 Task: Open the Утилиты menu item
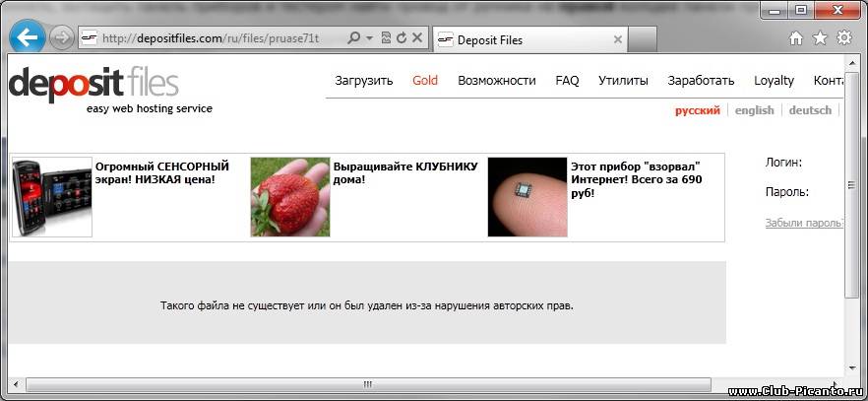coord(623,81)
